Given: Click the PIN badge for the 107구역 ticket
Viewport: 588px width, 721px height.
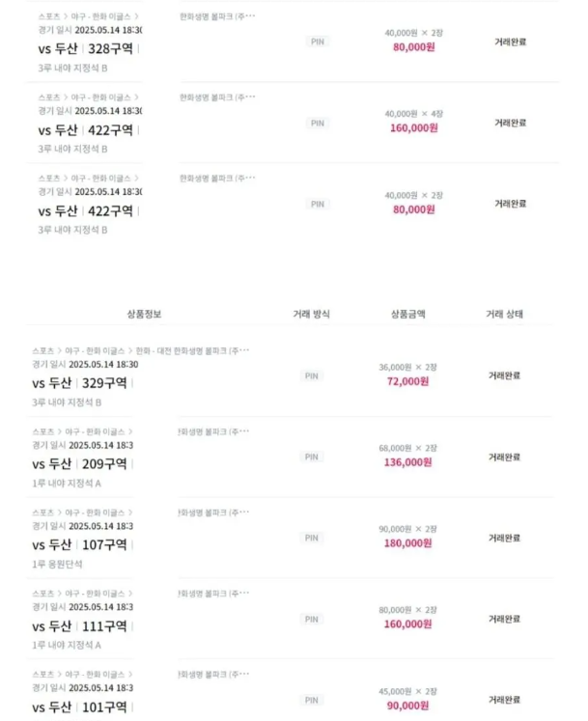Looking at the screenshot, I should point(312,538).
